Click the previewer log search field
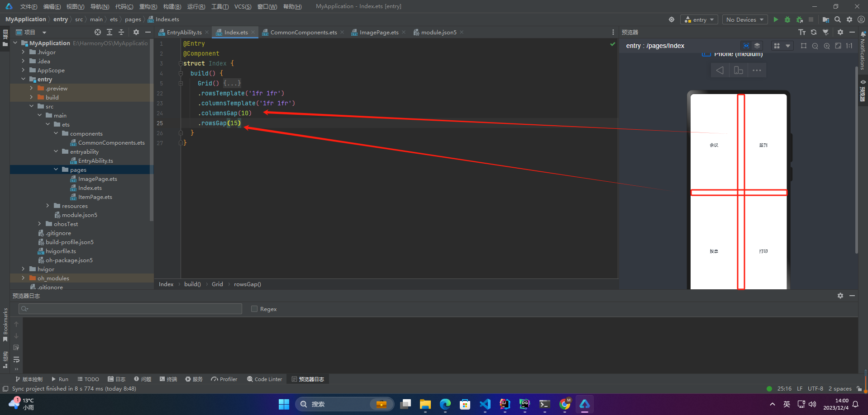The height and width of the screenshot is (415, 868). pyautogui.click(x=130, y=309)
